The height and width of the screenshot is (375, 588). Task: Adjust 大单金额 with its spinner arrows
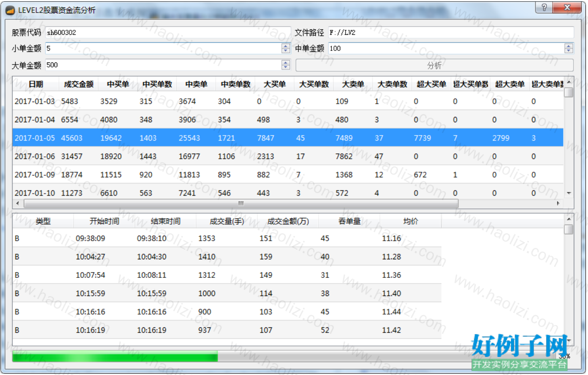tap(286, 65)
